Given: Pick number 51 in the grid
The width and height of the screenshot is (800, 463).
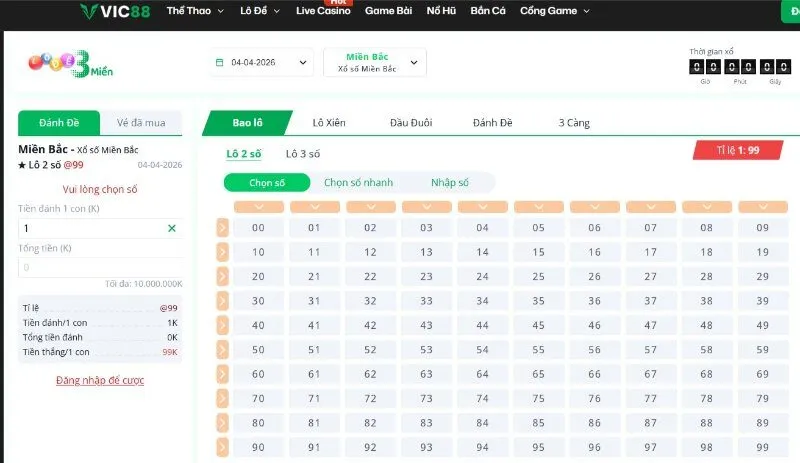Looking at the screenshot, I should [x=315, y=350].
